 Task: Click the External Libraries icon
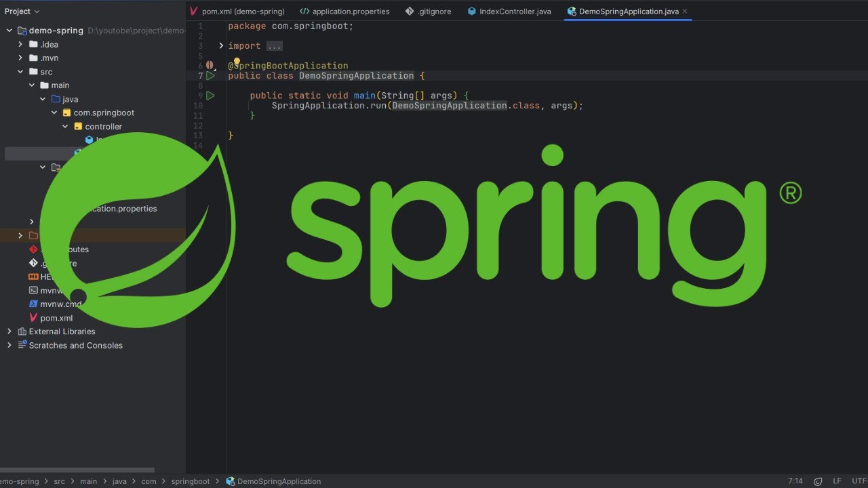[x=22, y=331]
